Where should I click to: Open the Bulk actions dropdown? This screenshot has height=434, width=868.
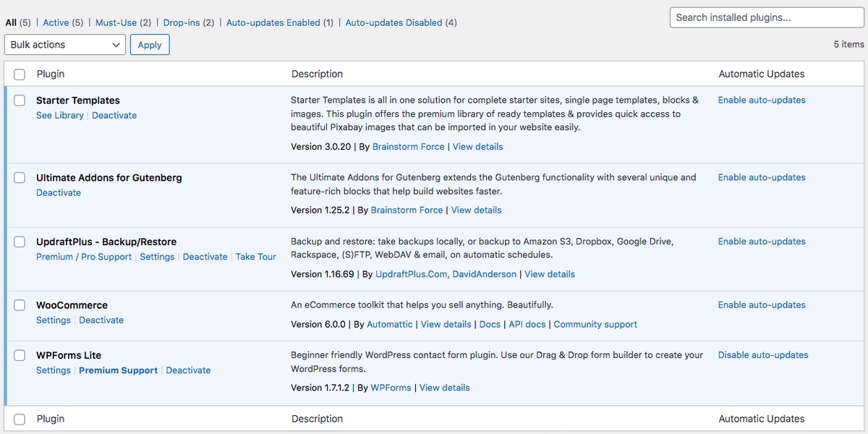click(66, 45)
